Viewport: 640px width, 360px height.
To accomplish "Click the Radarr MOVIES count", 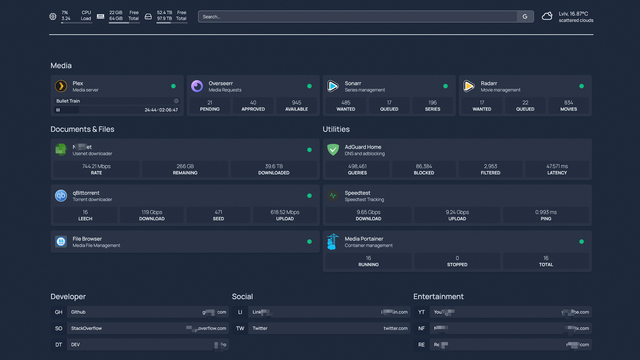I will pos(568,106).
